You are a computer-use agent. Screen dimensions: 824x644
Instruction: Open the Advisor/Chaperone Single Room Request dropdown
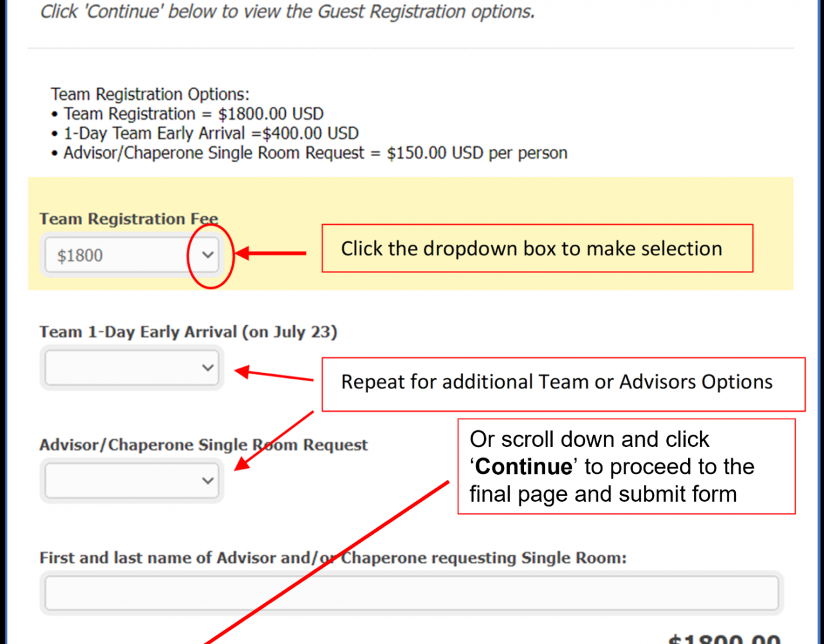(x=132, y=480)
